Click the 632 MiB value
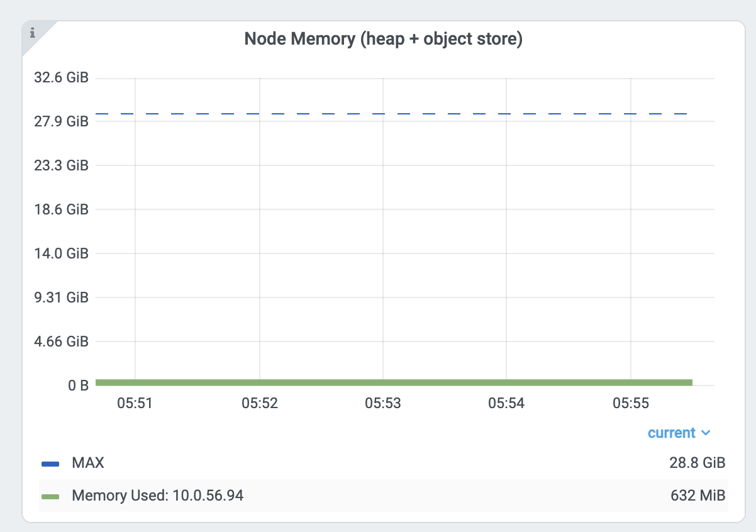Viewport: 756px width, 532px height. click(x=698, y=496)
